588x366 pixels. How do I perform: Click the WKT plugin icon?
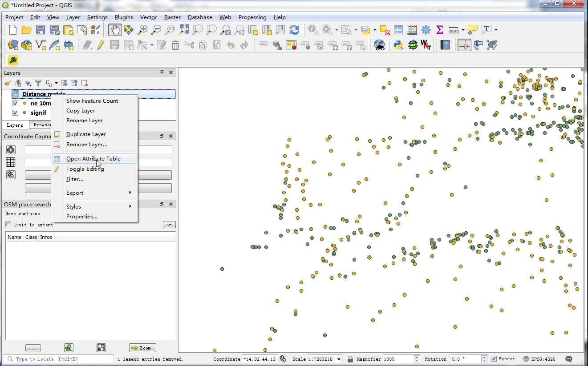point(426,45)
